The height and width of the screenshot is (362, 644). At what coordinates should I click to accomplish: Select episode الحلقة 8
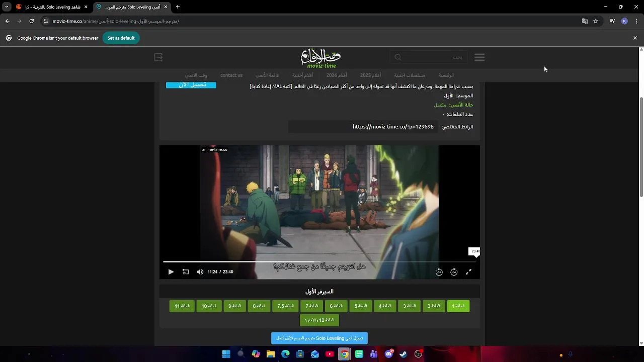click(x=259, y=306)
